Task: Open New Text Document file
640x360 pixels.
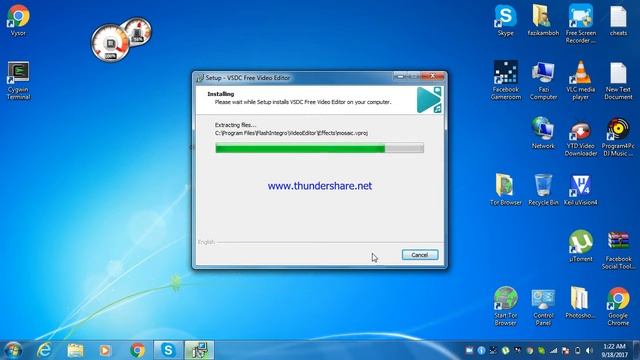Action: [x=618, y=80]
